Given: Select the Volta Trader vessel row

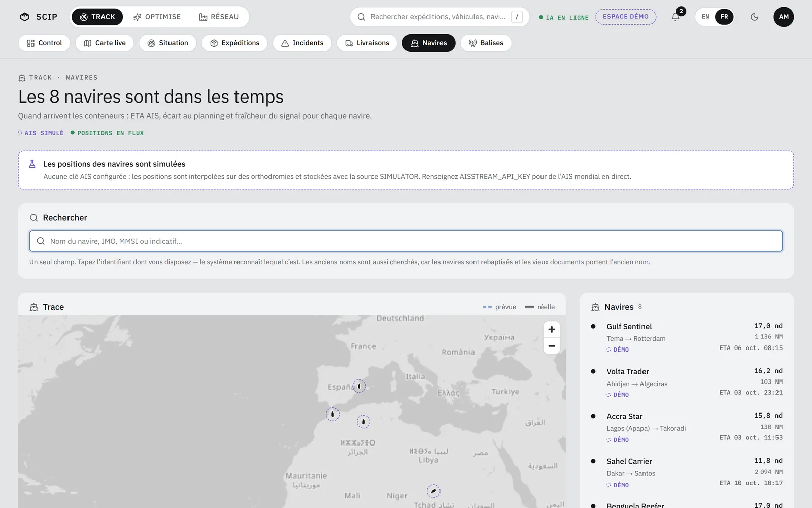Looking at the screenshot, I should pyautogui.click(x=687, y=383).
